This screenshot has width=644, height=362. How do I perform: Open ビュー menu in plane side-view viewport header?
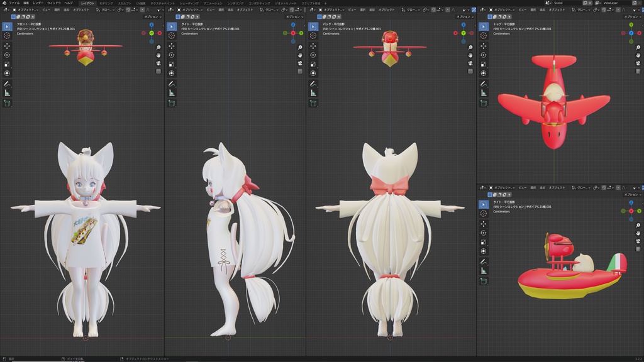[523, 187]
